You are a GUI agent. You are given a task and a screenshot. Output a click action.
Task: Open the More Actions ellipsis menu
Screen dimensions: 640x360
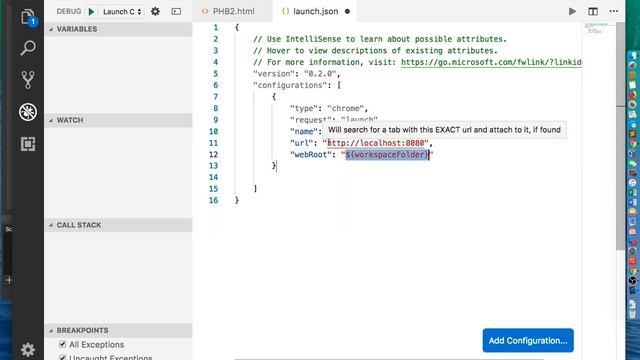click(x=613, y=11)
